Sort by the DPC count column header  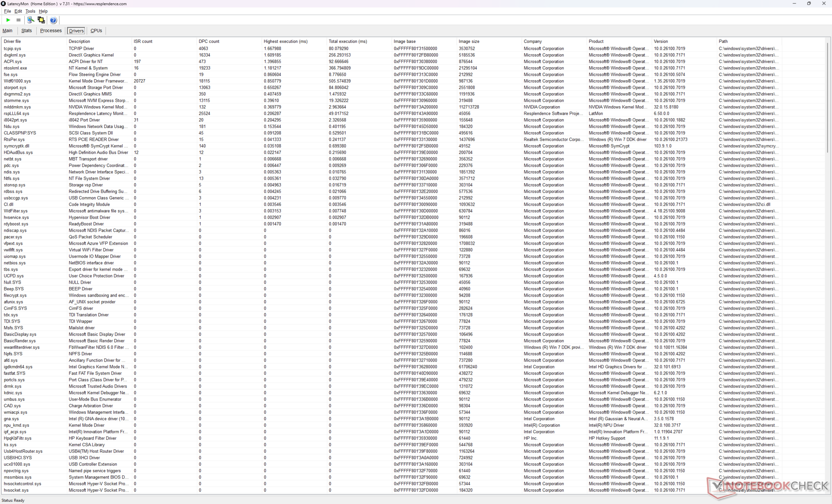(209, 42)
